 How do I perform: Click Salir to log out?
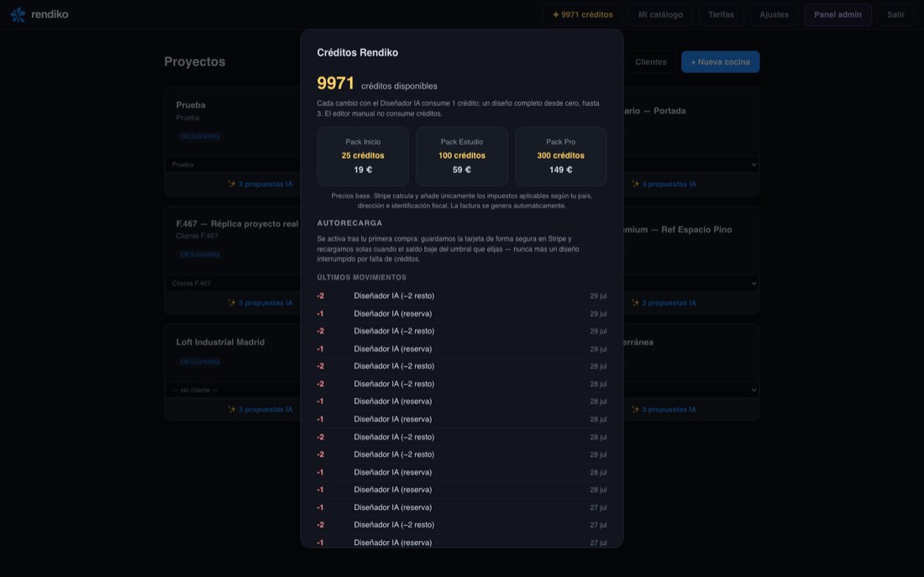(x=895, y=15)
